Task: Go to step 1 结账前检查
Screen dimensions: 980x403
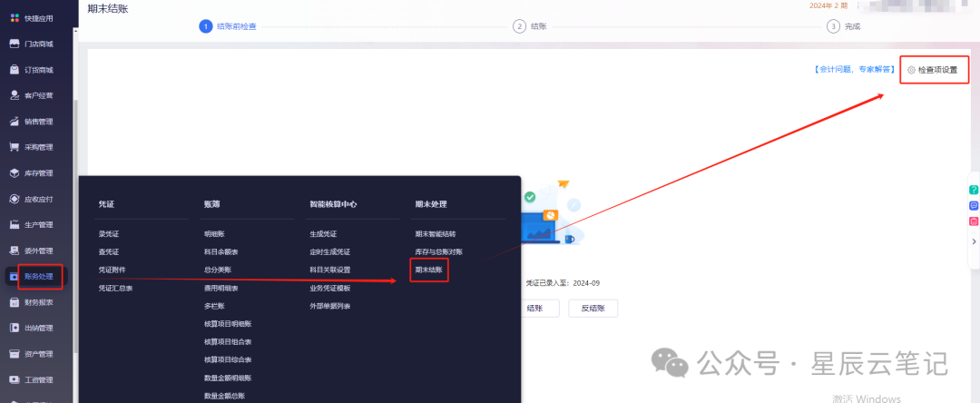Action: pos(228,26)
